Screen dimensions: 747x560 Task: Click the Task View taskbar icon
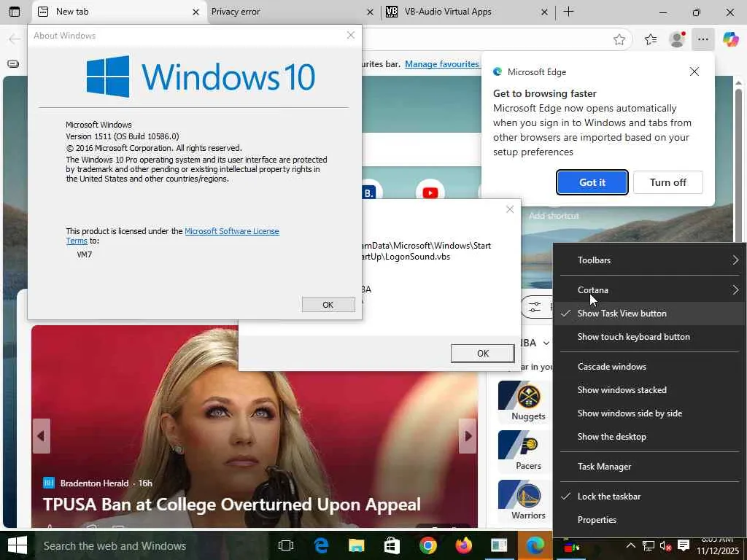point(286,545)
